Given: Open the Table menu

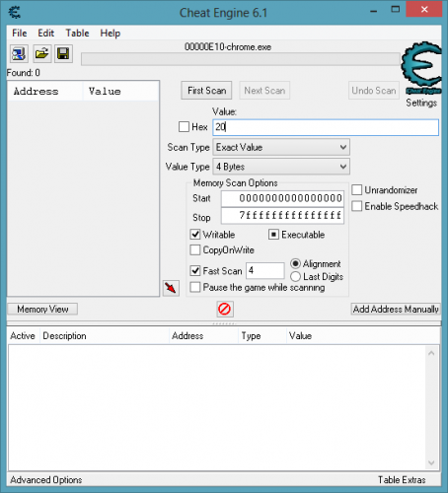Looking at the screenshot, I should coord(77,34).
